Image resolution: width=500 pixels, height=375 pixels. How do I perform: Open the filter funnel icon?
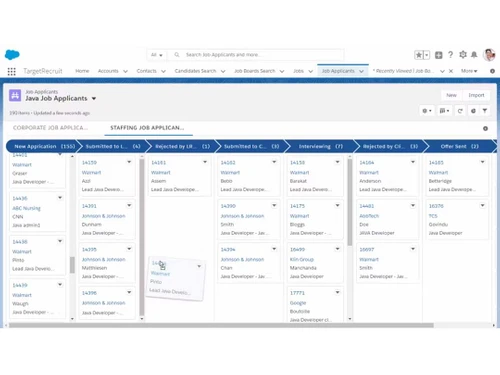pos(485,111)
